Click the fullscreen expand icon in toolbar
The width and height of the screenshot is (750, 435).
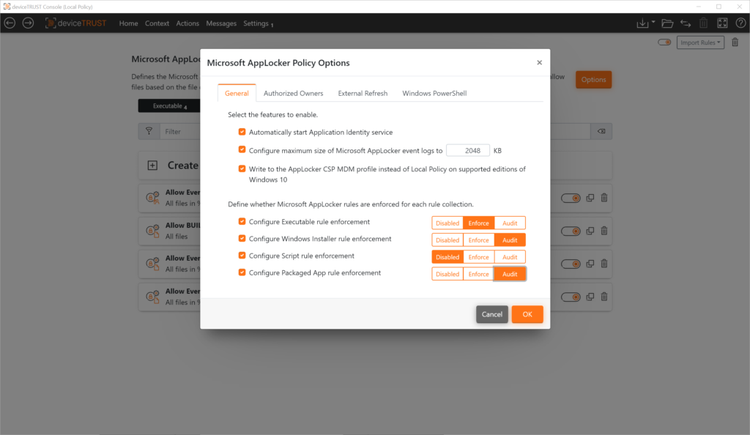click(722, 23)
